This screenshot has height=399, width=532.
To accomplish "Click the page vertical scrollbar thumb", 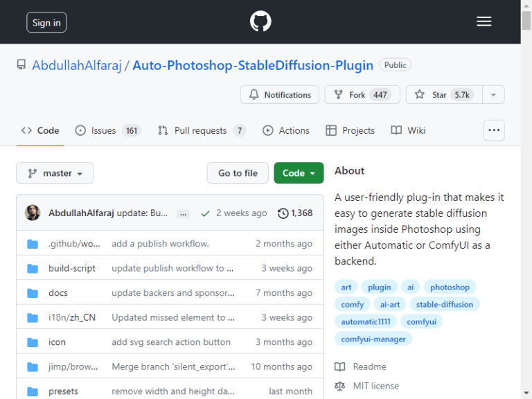I will tap(526, 21).
